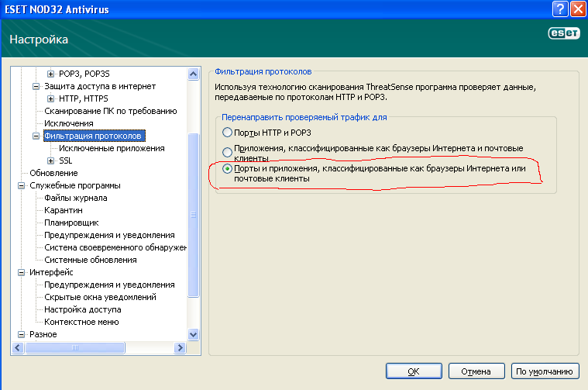Screen dimensions: 588x390
Task: Open 'Карантин' settings
Action: 64,210
